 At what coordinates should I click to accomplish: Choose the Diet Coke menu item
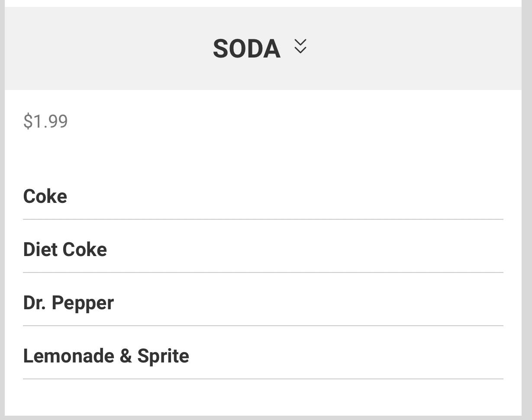65,250
